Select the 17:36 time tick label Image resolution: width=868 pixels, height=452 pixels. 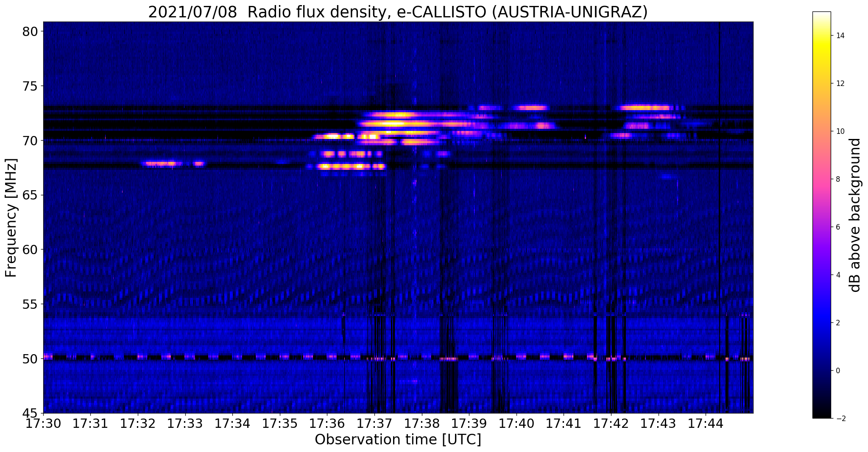pos(327,423)
